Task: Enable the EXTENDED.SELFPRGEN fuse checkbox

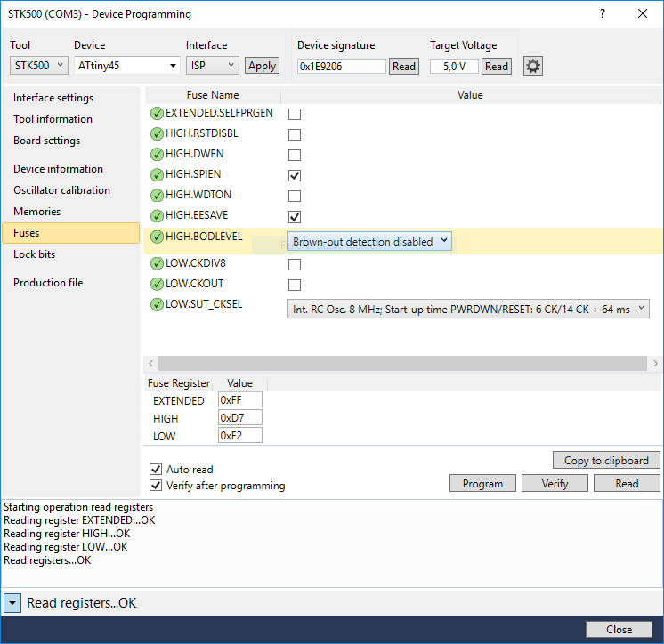Action: (295, 114)
